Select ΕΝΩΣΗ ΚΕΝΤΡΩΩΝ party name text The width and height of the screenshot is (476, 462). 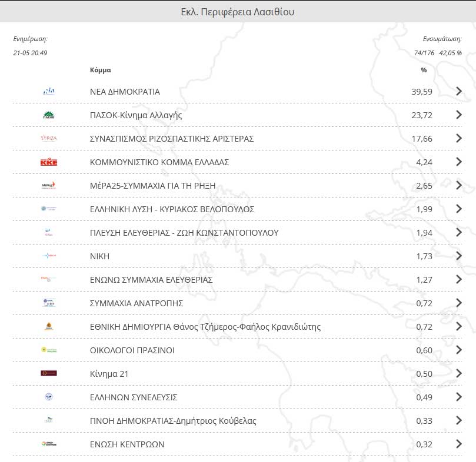(x=127, y=444)
